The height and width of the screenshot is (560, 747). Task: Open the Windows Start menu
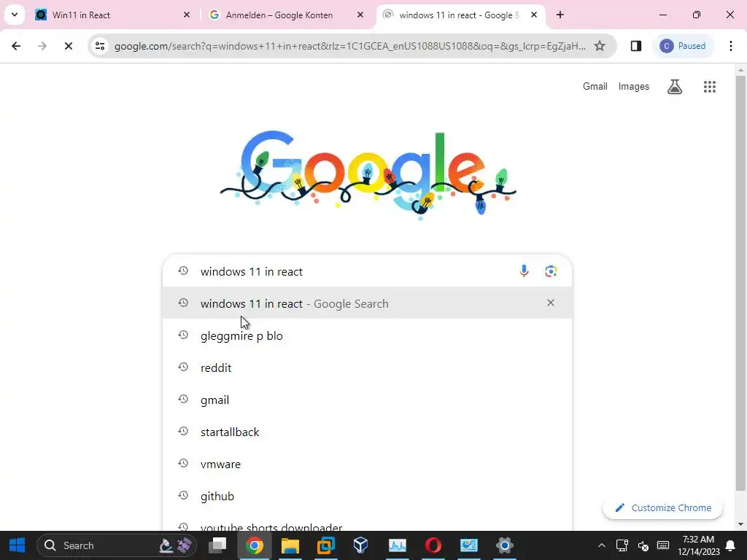(x=18, y=545)
